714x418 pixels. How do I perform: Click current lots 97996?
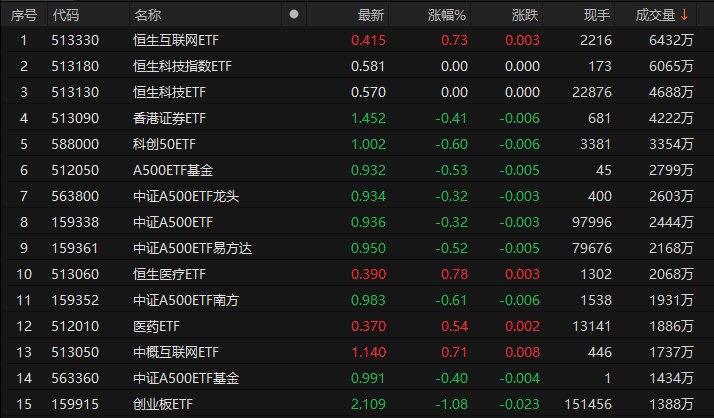[592, 222]
